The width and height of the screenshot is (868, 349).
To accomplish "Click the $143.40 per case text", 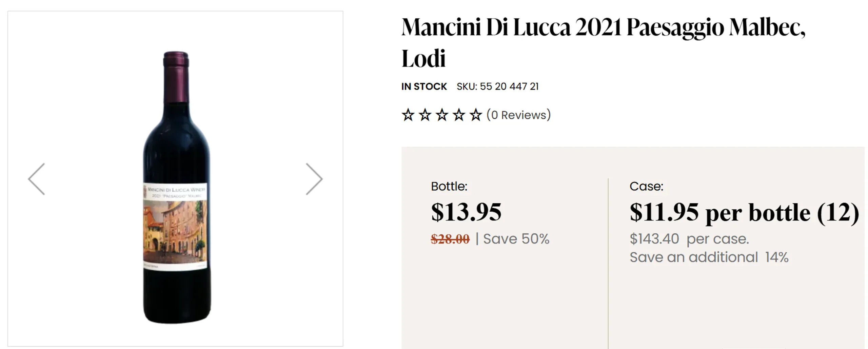I will pyautogui.click(x=689, y=239).
